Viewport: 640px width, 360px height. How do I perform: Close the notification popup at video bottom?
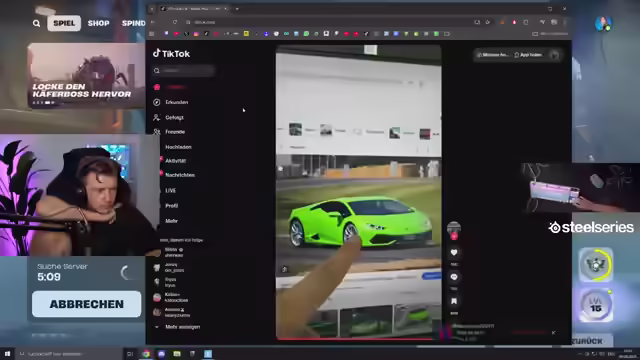pos(553,333)
